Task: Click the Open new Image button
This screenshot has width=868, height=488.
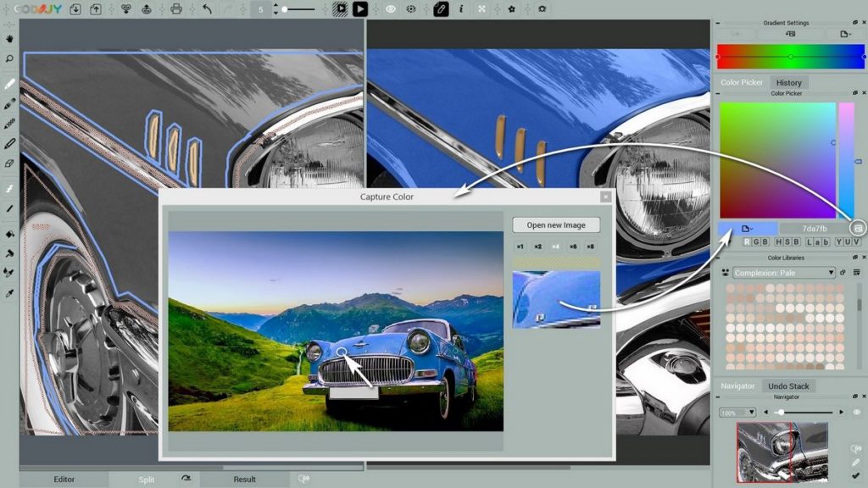Action: click(556, 225)
